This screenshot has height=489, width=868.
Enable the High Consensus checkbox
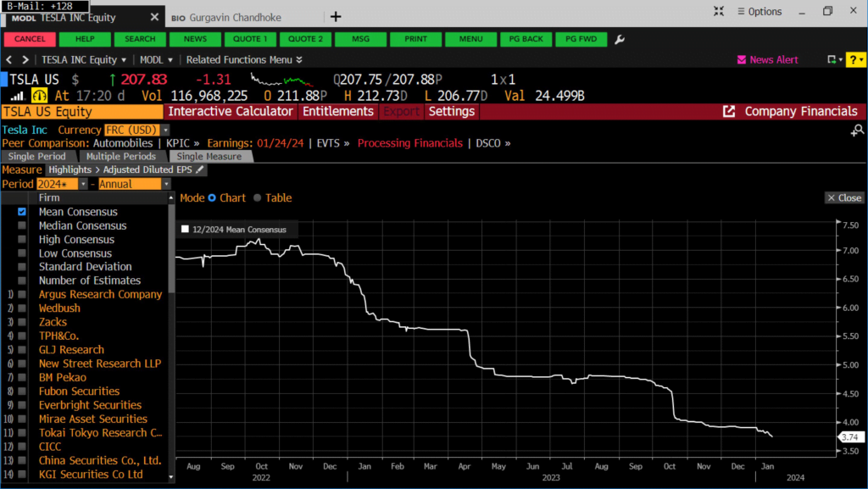click(21, 240)
